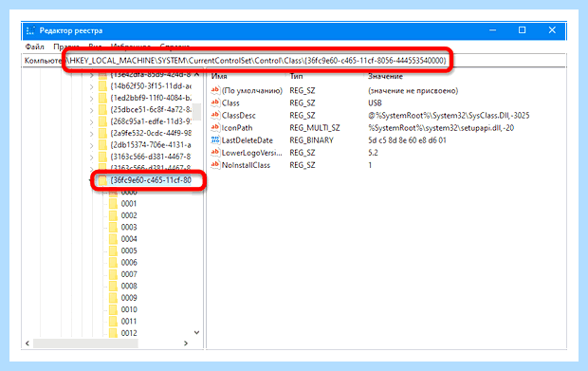Click the LastDeleteDate value name
This screenshot has height=371, width=588.
248,140
